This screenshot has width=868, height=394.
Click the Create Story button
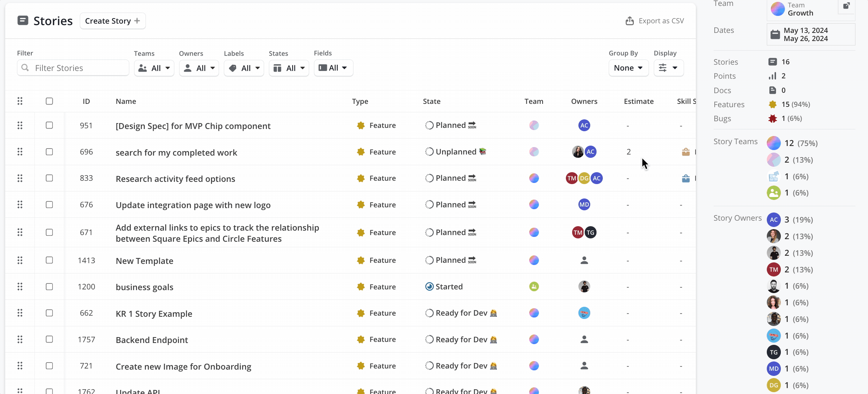[113, 21]
